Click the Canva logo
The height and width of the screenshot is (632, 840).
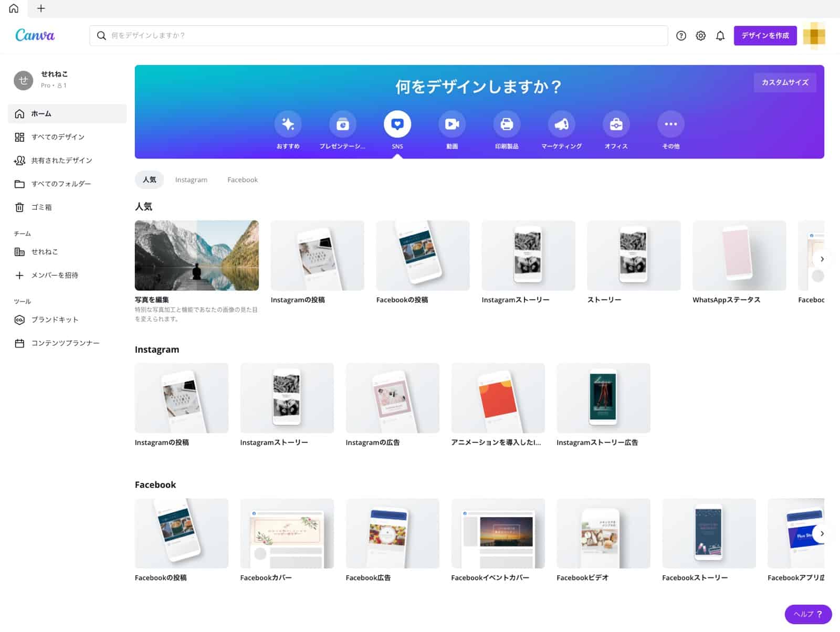(x=35, y=35)
